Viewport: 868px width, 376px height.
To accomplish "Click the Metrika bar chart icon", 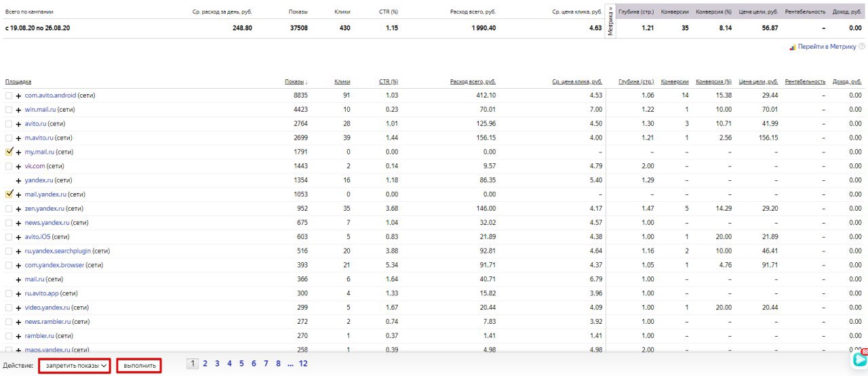I will (792, 47).
